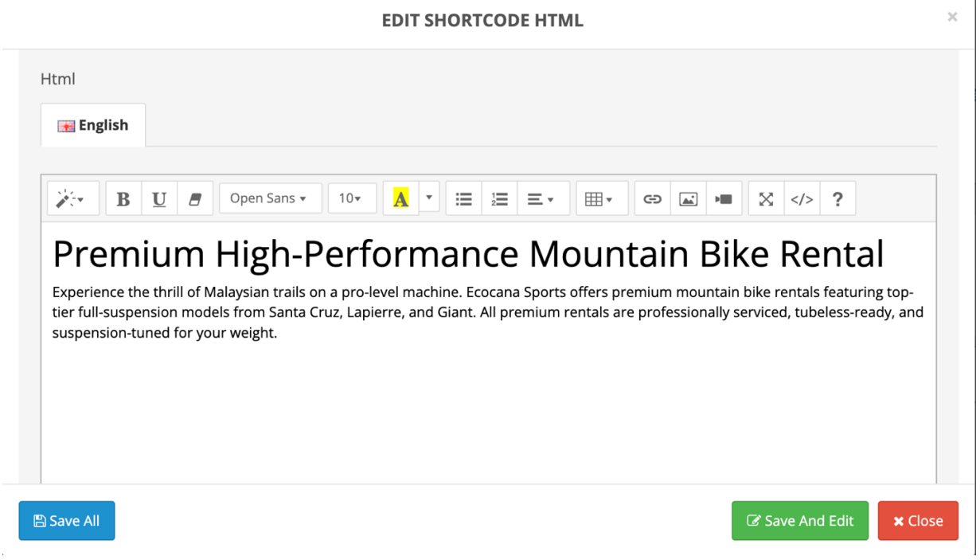Click the green Save And Edit button
This screenshot has width=980, height=560.
[799, 521]
